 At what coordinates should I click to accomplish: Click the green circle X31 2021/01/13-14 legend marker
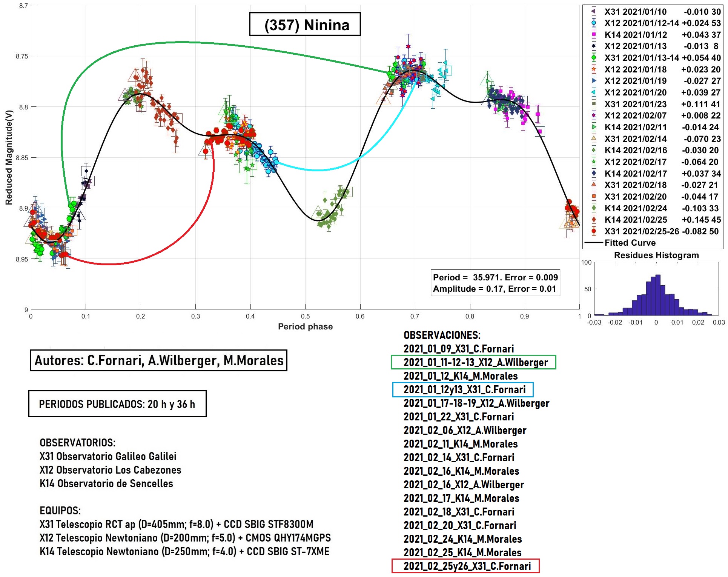593,58
